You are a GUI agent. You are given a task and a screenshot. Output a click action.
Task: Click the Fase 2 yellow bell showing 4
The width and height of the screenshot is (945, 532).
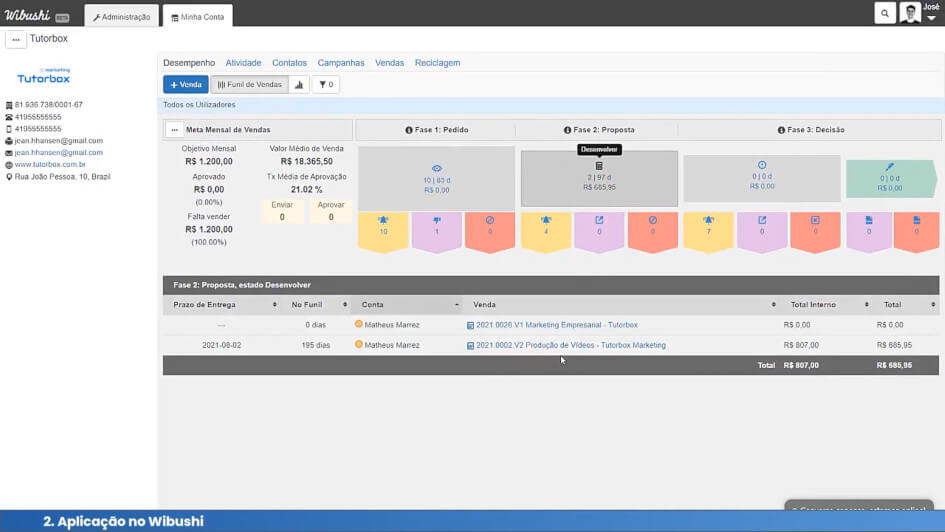coord(546,231)
